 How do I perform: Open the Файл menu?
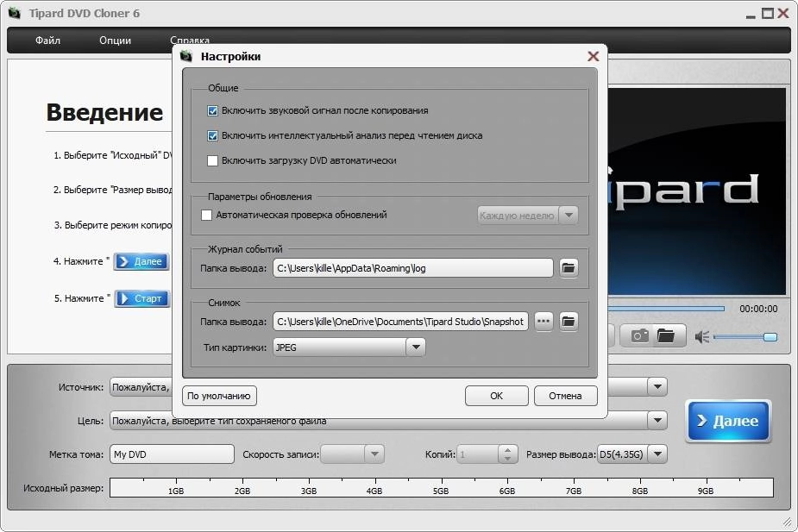point(47,41)
